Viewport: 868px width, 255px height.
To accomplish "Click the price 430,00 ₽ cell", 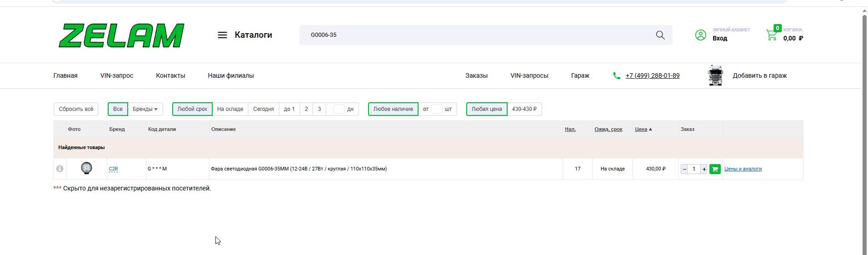I will click(x=656, y=169).
